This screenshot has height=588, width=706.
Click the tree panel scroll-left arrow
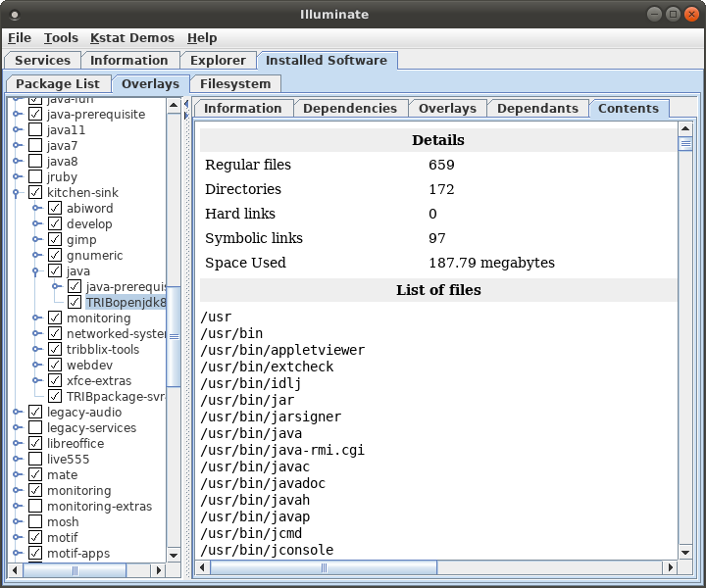15,570
